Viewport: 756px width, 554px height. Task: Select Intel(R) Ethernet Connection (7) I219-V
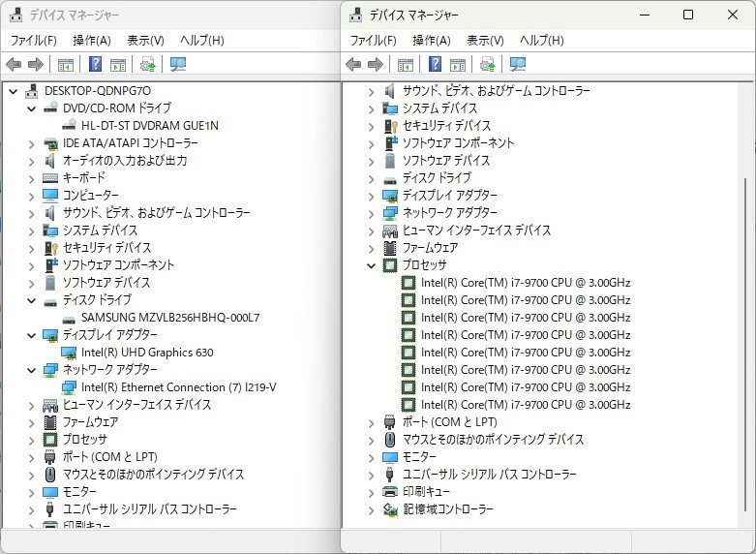(178, 387)
